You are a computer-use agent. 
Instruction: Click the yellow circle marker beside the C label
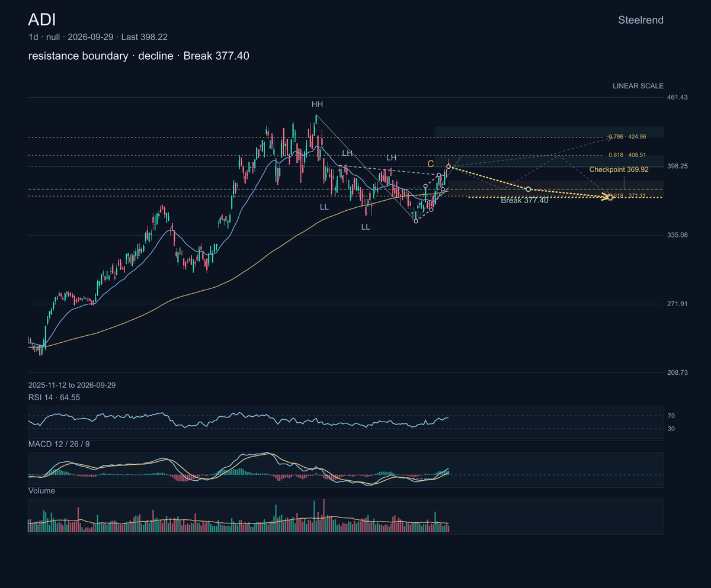pyautogui.click(x=449, y=166)
